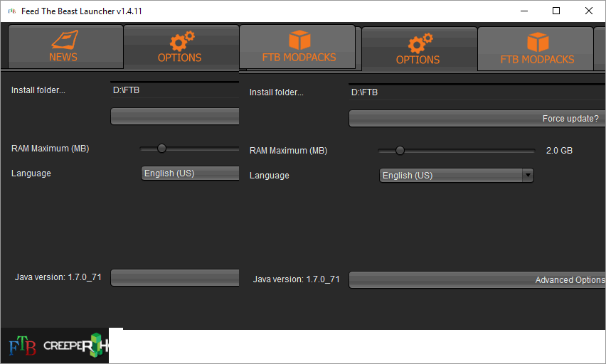Click the launcher app icon in the title bar
Screen dimensions: 606x364
click(12, 11)
